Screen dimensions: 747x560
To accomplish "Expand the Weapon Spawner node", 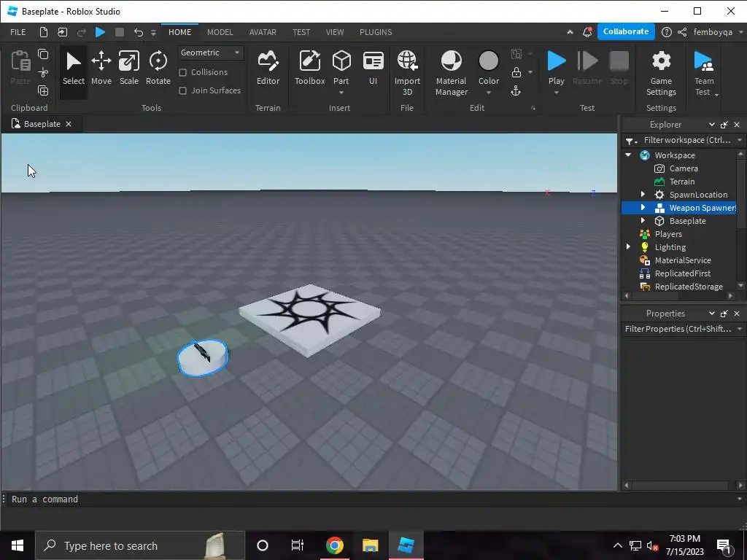I will click(643, 208).
